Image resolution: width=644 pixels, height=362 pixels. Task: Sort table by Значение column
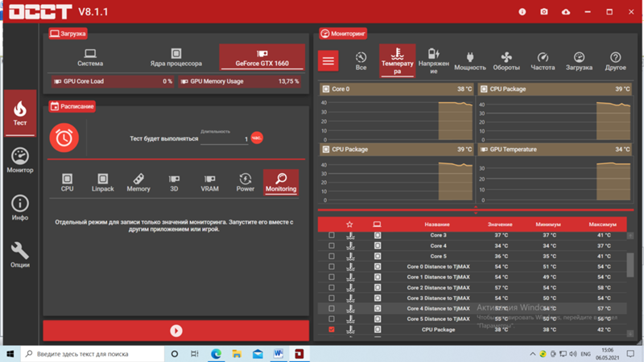pyautogui.click(x=500, y=224)
